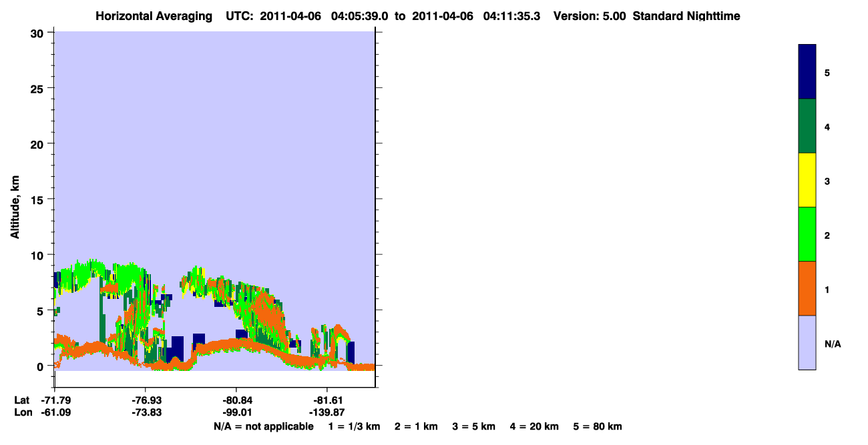
Task: Click latitude value -81.61
Action: point(327,400)
